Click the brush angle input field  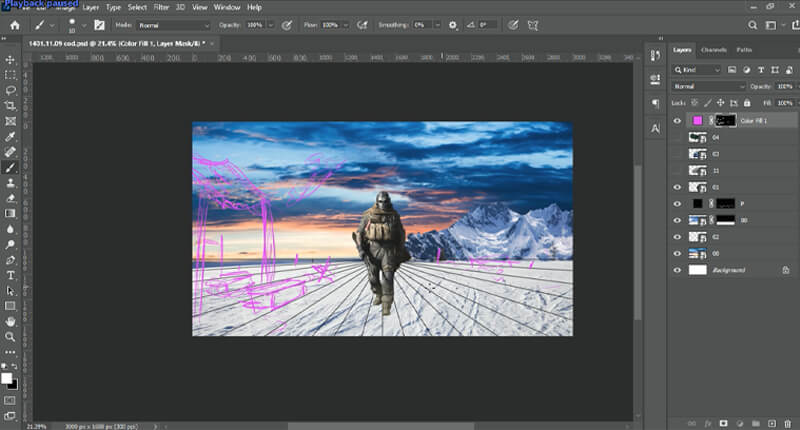tap(487, 25)
